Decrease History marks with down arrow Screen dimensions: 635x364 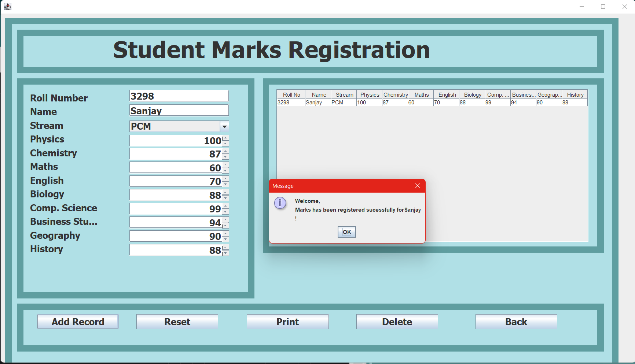[225, 253]
